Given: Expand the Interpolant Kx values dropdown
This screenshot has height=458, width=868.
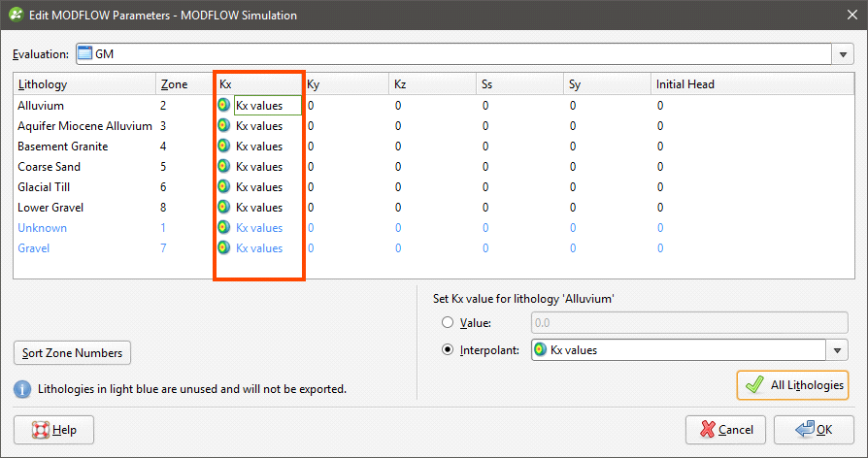Looking at the screenshot, I should (837, 350).
